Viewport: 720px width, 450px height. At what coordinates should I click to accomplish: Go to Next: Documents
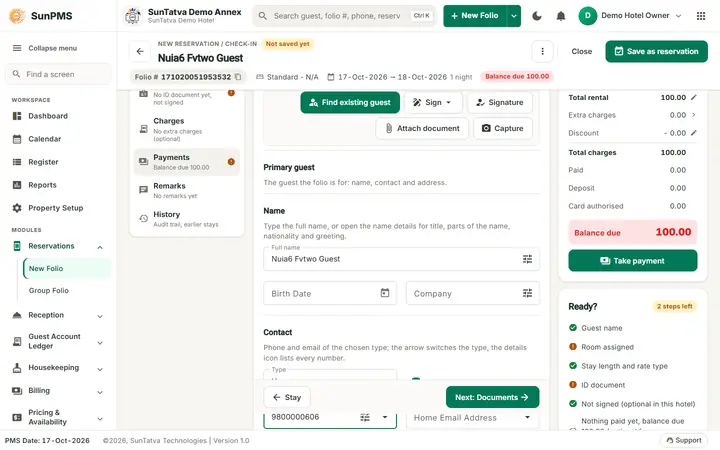click(x=492, y=397)
